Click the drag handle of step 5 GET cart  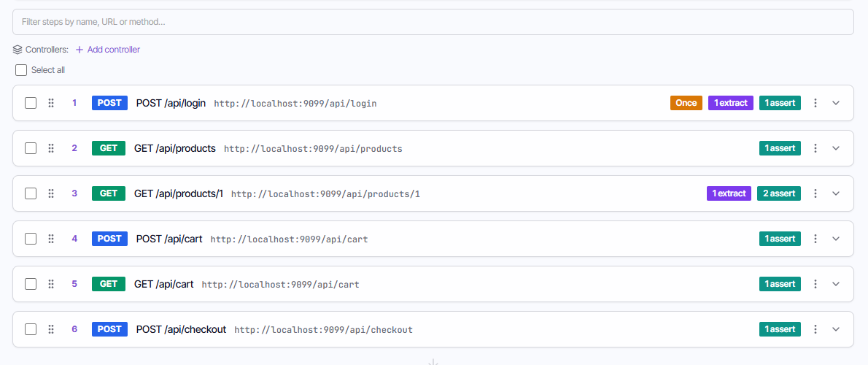pos(51,284)
